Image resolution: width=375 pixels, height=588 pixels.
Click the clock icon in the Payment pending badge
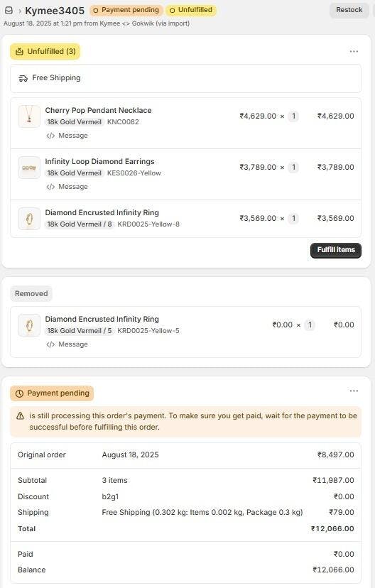[x=19, y=393]
